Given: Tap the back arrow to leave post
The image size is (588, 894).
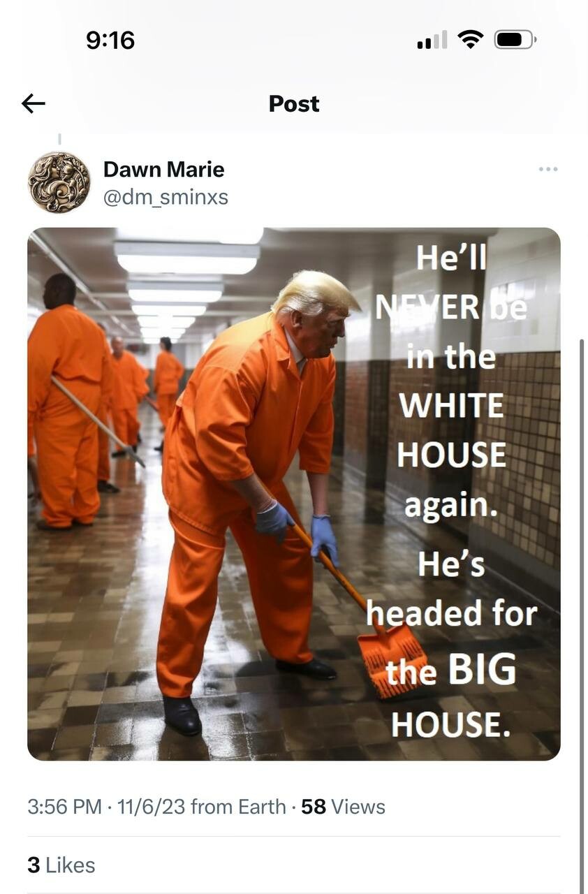Looking at the screenshot, I should (x=34, y=104).
